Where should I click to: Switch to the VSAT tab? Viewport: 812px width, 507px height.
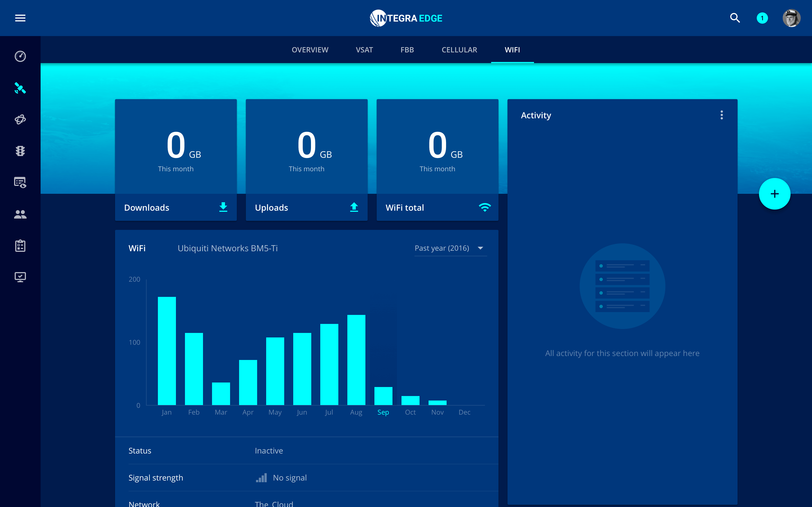(x=364, y=50)
